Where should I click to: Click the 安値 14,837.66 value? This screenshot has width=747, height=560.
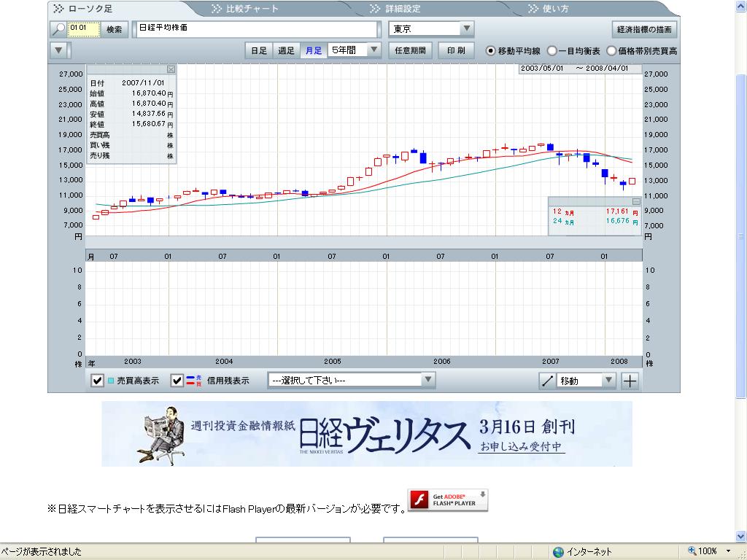click(149, 114)
